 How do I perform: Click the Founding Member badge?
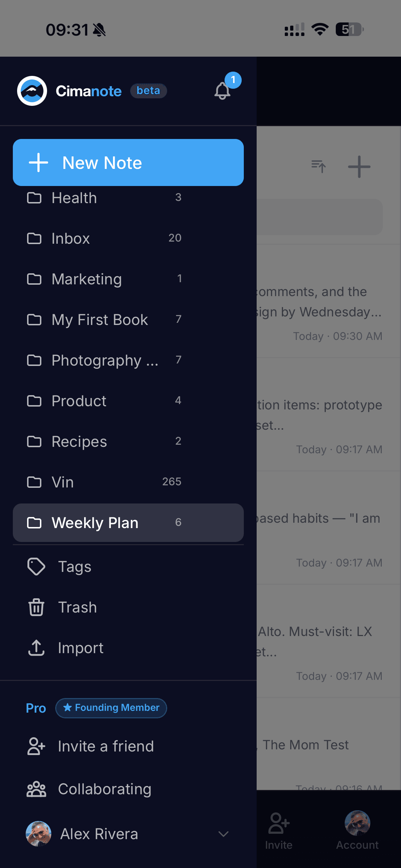(x=110, y=708)
